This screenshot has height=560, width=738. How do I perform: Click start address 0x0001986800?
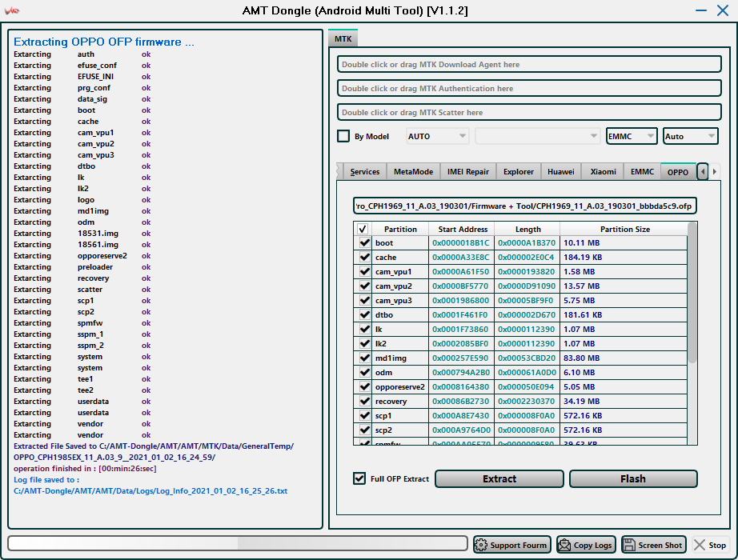tap(460, 300)
